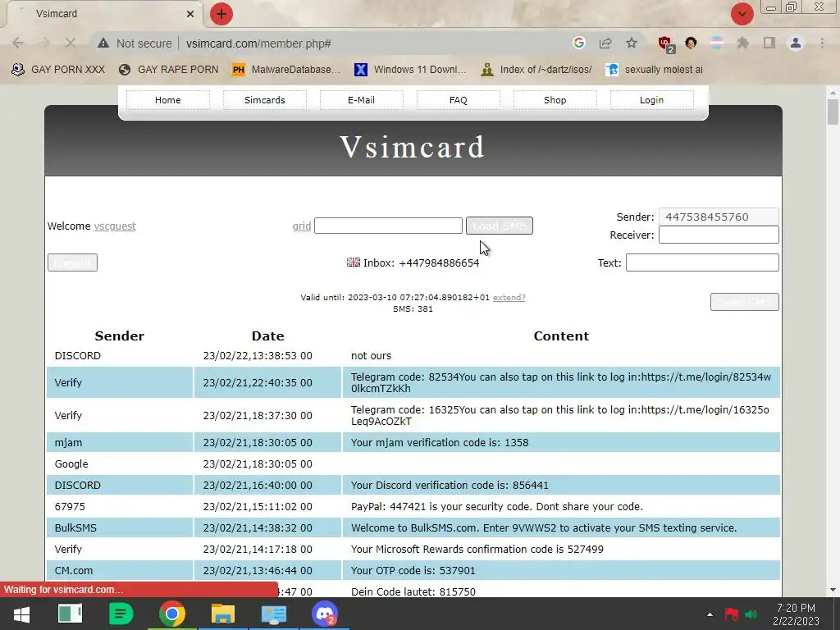Viewport: 840px width, 630px height.
Task: Click the extend? link
Action: click(509, 297)
